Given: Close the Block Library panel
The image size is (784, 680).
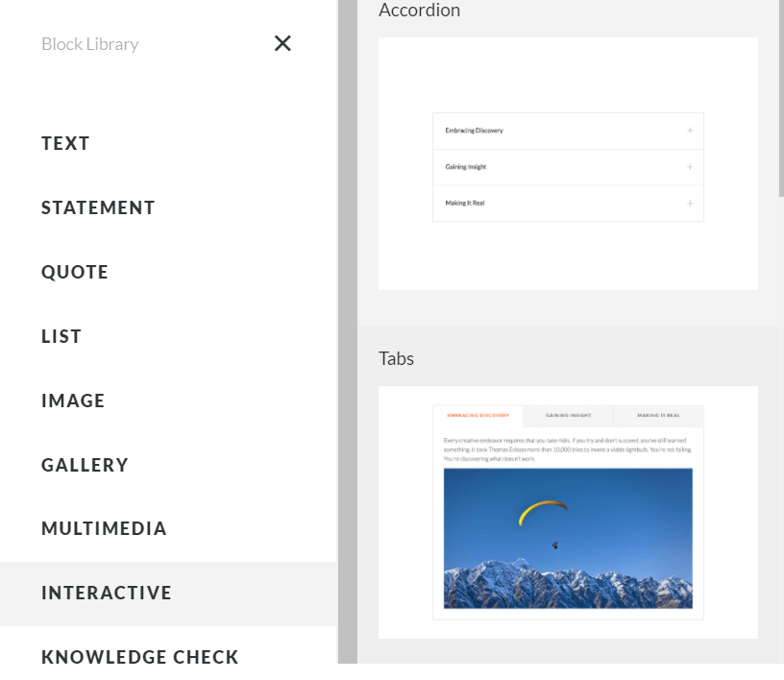Looking at the screenshot, I should [282, 43].
